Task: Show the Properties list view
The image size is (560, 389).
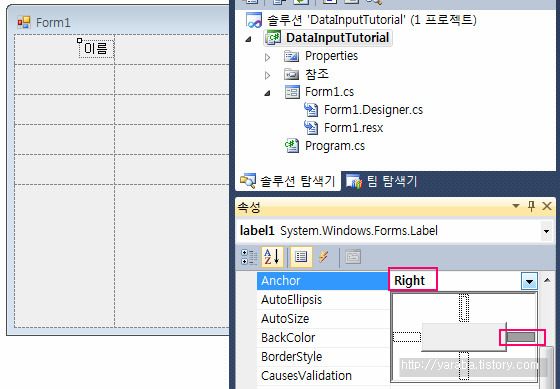Action: coord(301,257)
